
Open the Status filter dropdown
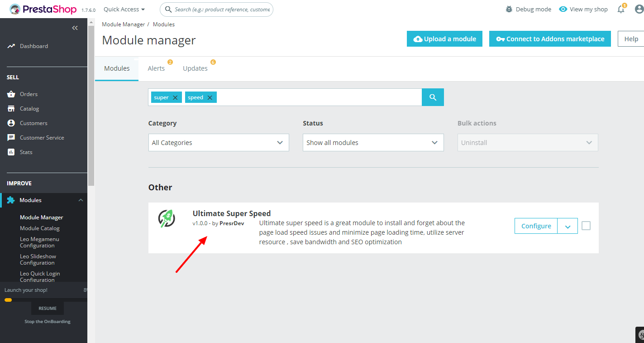[x=373, y=143]
